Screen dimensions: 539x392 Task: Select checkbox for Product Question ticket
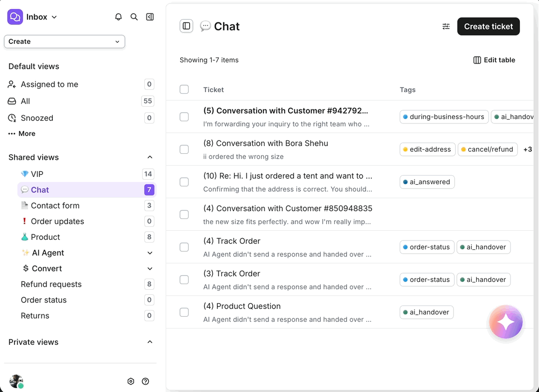pos(184,312)
